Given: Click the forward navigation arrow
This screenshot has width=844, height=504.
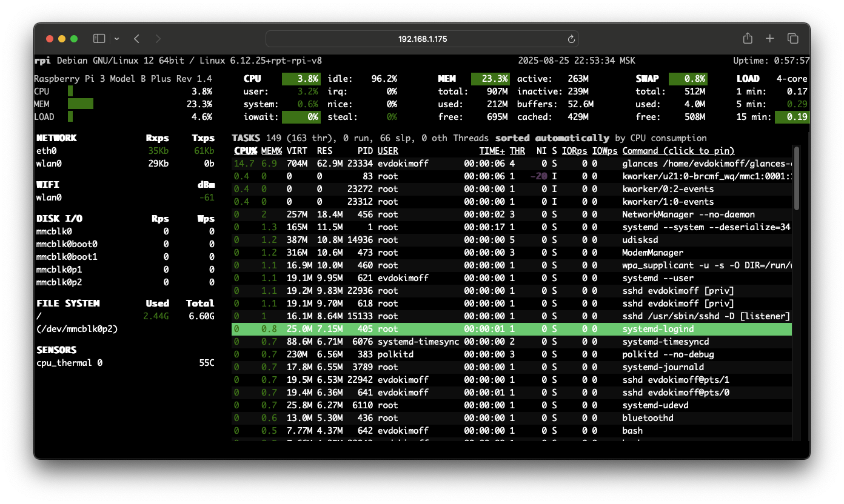Looking at the screenshot, I should [158, 39].
